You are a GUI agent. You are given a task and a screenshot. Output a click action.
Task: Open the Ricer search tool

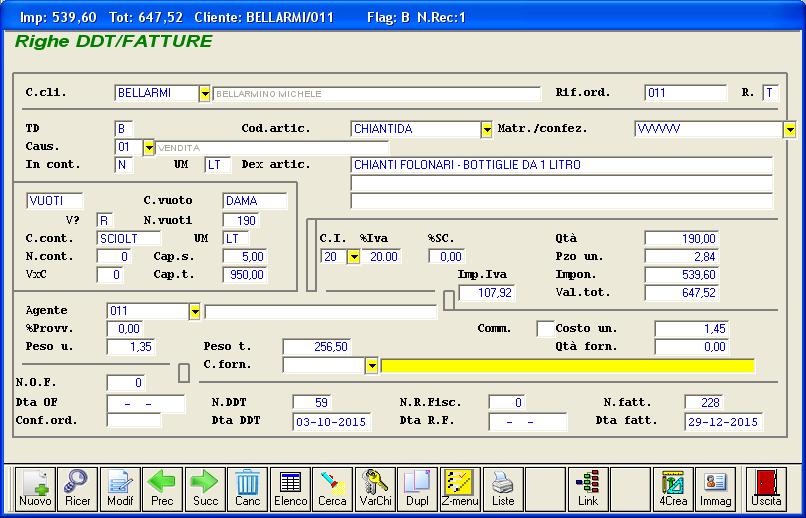click(x=77, y=489)
